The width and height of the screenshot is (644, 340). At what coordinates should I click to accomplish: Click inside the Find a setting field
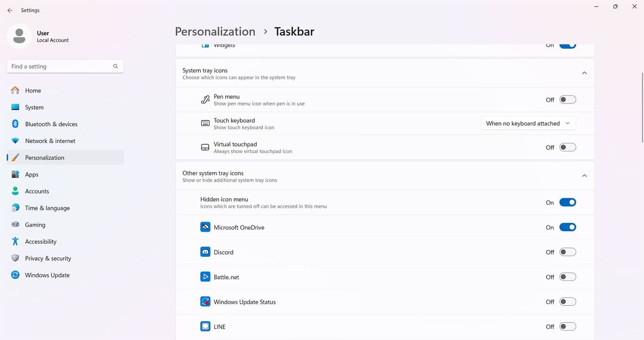65,66
